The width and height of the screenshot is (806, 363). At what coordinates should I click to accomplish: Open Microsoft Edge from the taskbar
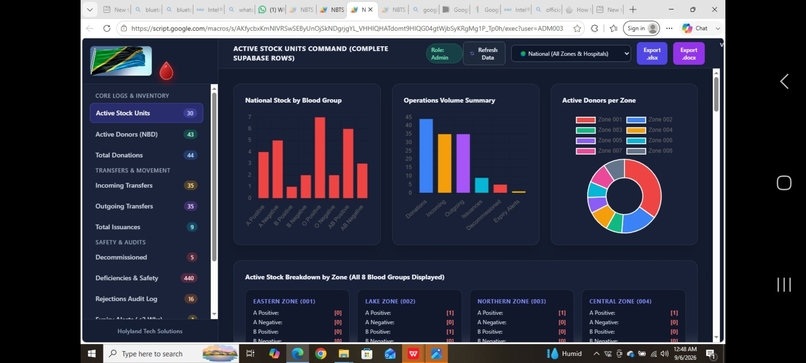[x=297, y=354]
